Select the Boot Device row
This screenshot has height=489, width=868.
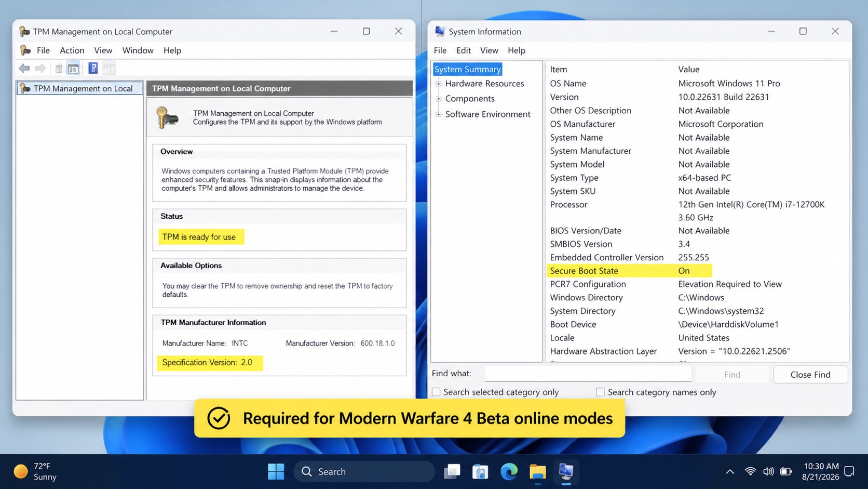click(697, 324)
